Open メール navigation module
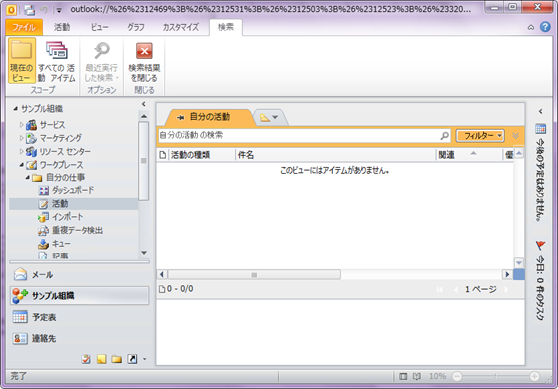 (79, 275)
